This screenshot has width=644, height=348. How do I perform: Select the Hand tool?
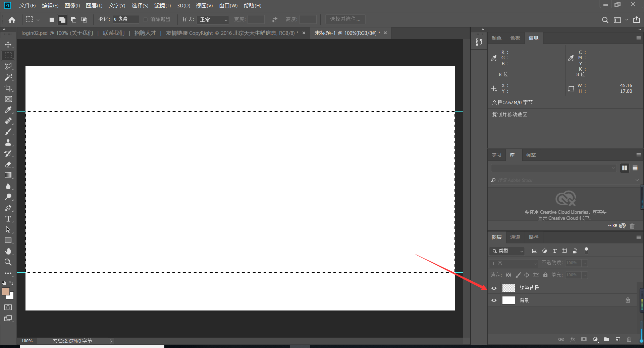(x=8, y=251)
